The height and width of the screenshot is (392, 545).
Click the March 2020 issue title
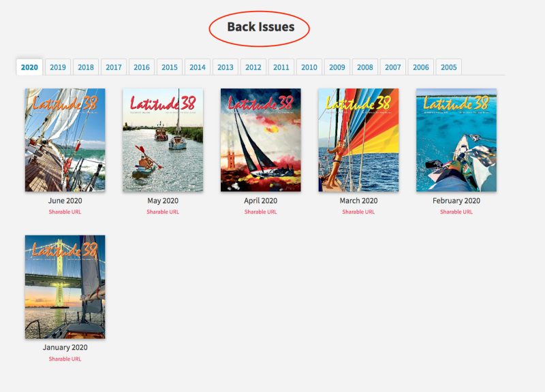[358, 201]
